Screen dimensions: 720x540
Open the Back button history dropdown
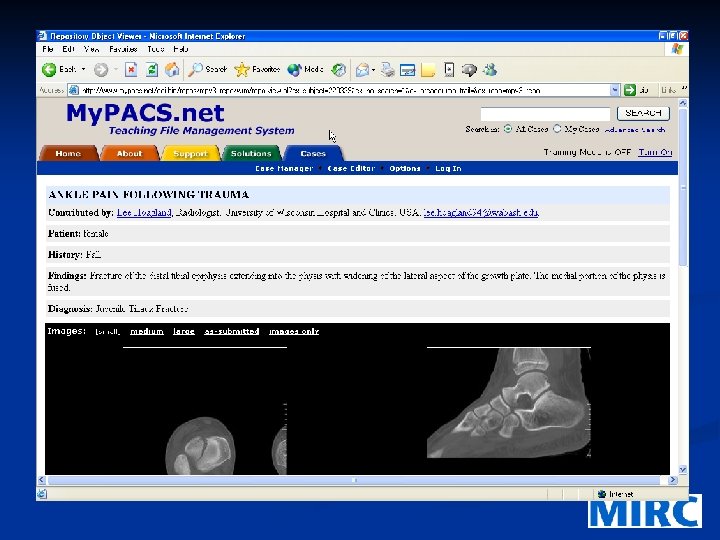[x=83, y=70]
